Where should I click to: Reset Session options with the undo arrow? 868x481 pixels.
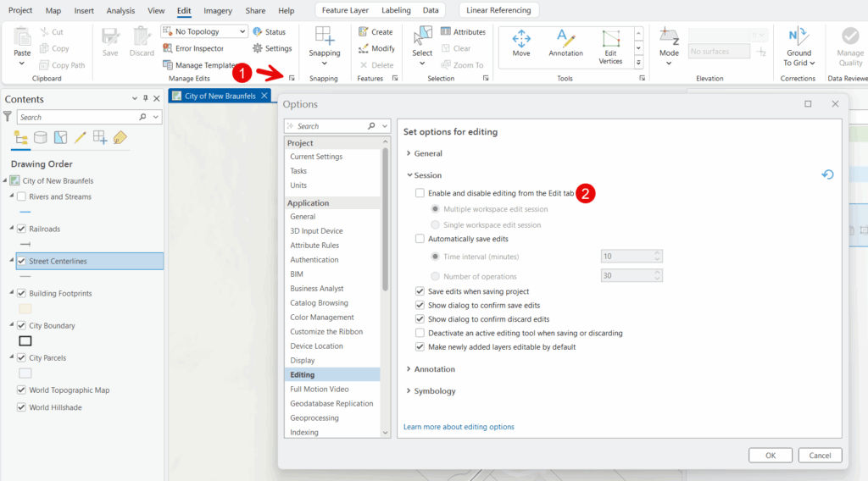click(x=827, y=175)
